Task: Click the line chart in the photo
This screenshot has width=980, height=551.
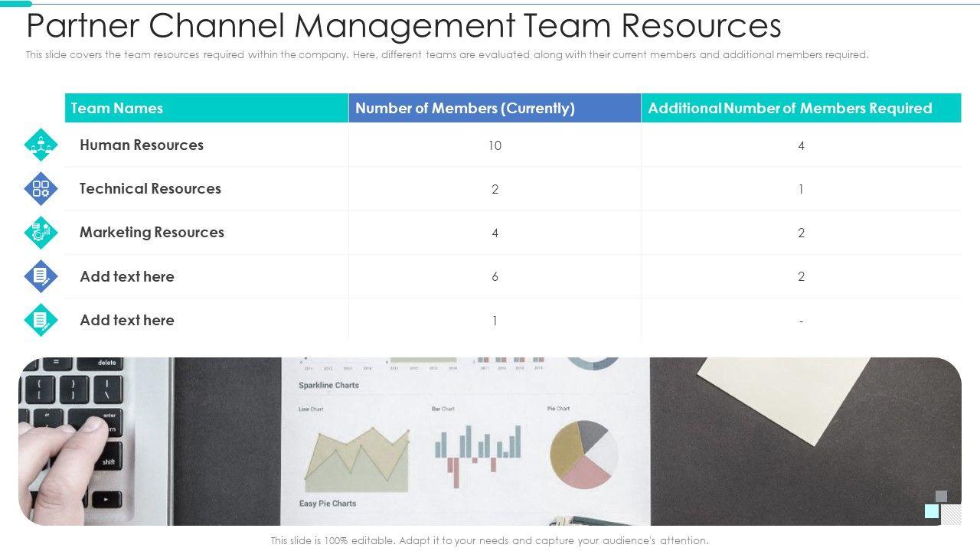Action: (357, 459)
